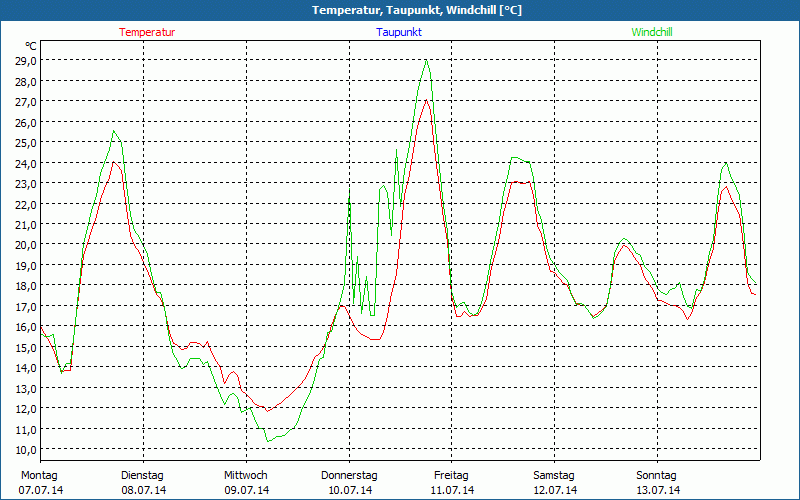The image size is (800, 500).
Task: Select the 29,0 y-axis value
Action: [26, 60]
